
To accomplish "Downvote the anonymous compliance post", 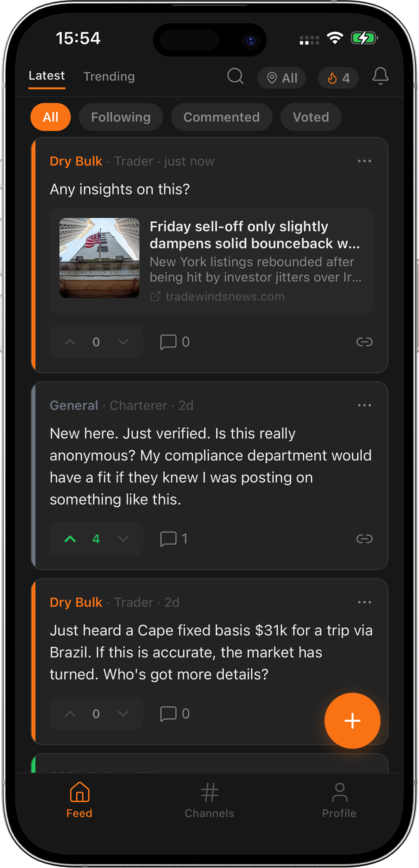I will 123,539.
